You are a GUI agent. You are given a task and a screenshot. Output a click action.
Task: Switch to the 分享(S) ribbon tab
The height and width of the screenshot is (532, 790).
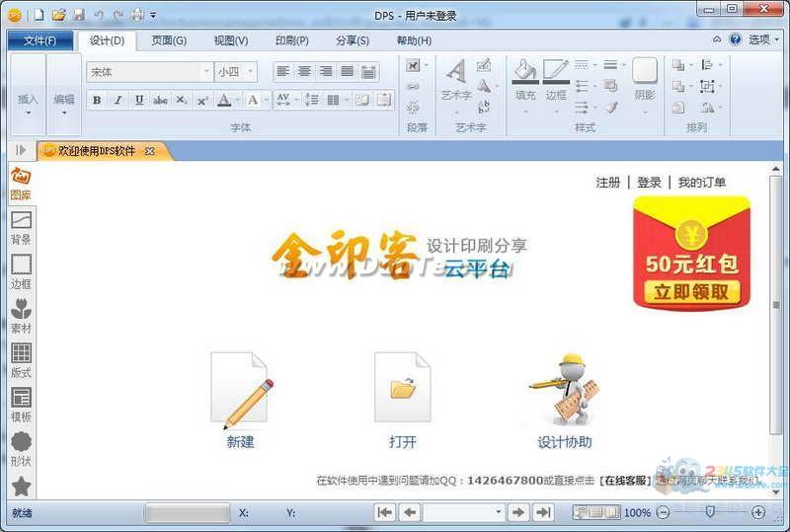(353, 40)
